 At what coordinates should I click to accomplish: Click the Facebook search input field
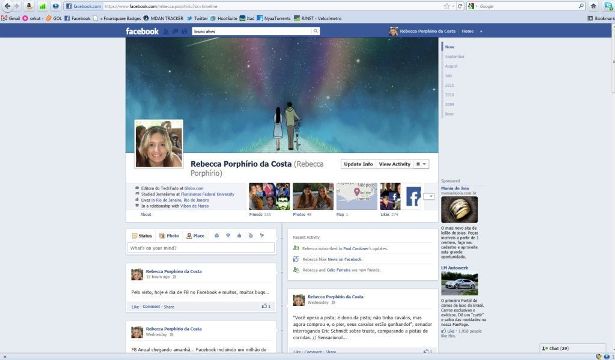pos(252,31)
